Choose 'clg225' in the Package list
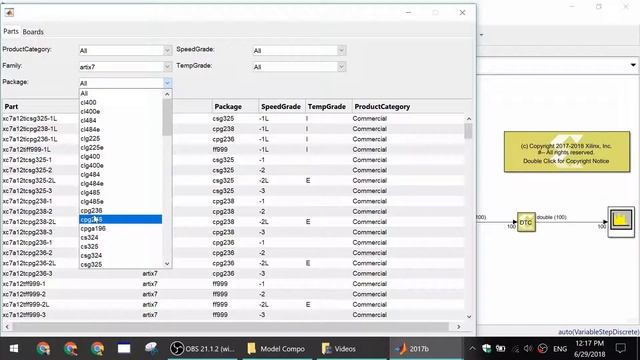This screenshot has width=640, height=360. [120, 138]
